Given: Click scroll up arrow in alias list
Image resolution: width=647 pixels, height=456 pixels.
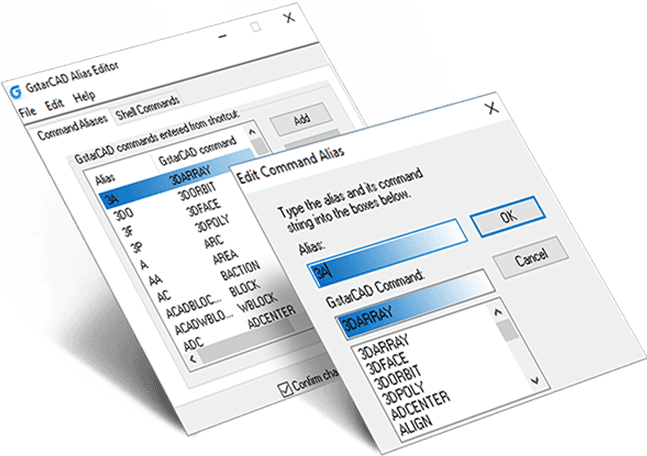Looking at the screenshot, I should click(252, 131).
